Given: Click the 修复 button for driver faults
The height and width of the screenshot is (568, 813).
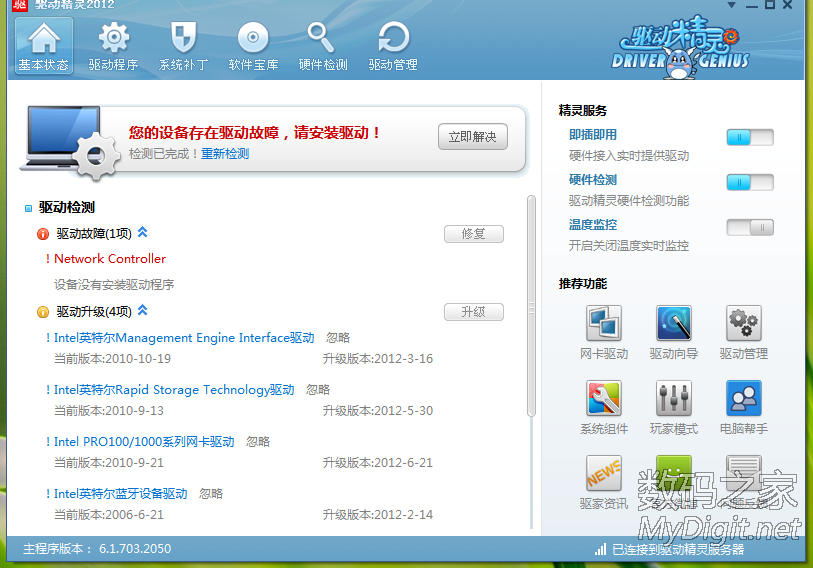Looking at the screenshot, I should click(x=473, y=234).
